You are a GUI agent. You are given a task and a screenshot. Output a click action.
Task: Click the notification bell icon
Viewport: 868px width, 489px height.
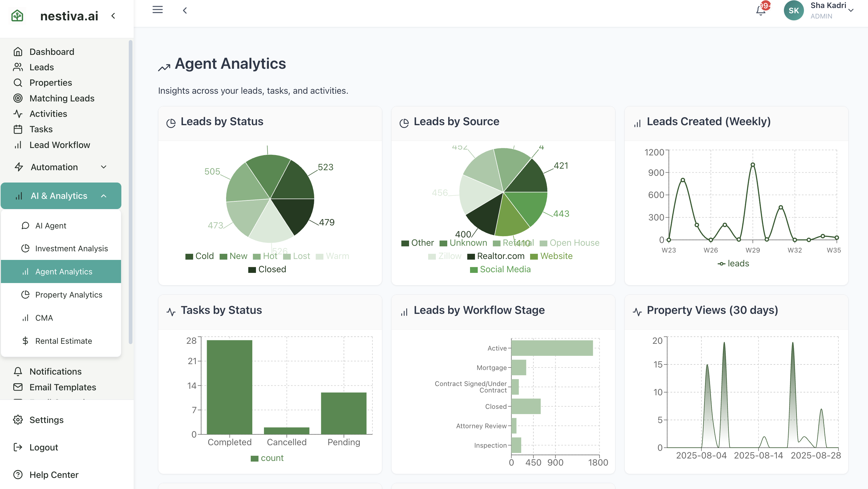(x=761, y=10)
